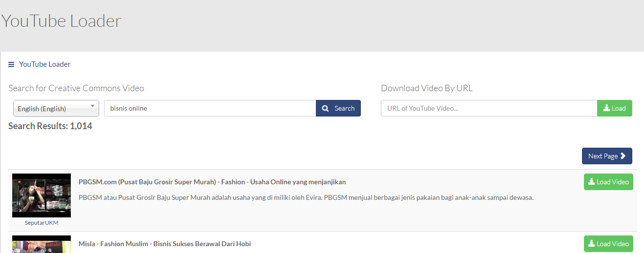
Task: Focus the 'URL of YouTube Video...' input field
Action: pyautogui.click(x=489, y=108)
